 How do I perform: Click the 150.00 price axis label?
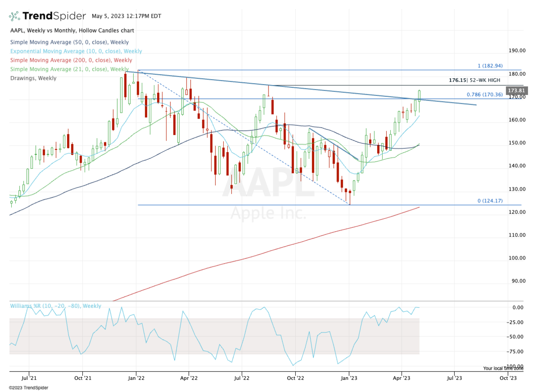(x=516, y=143)
